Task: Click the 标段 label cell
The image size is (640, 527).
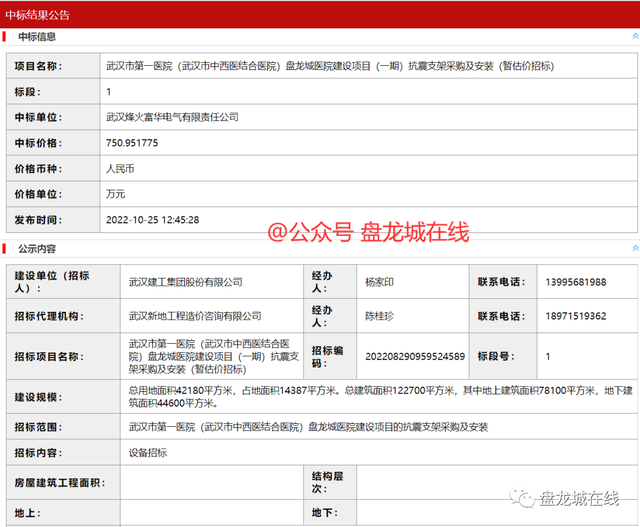Action: point(53,91)
